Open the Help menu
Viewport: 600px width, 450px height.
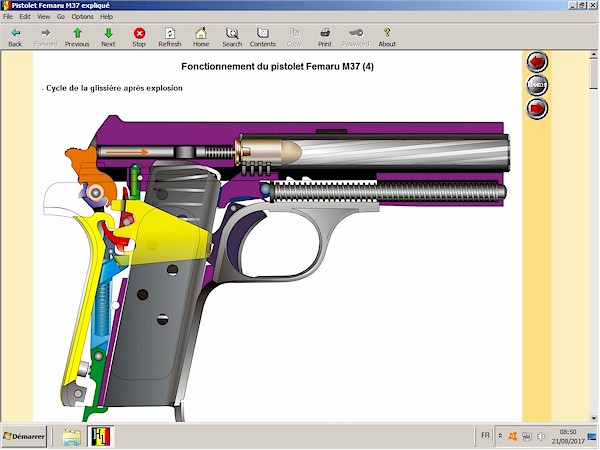coord(106,16)
